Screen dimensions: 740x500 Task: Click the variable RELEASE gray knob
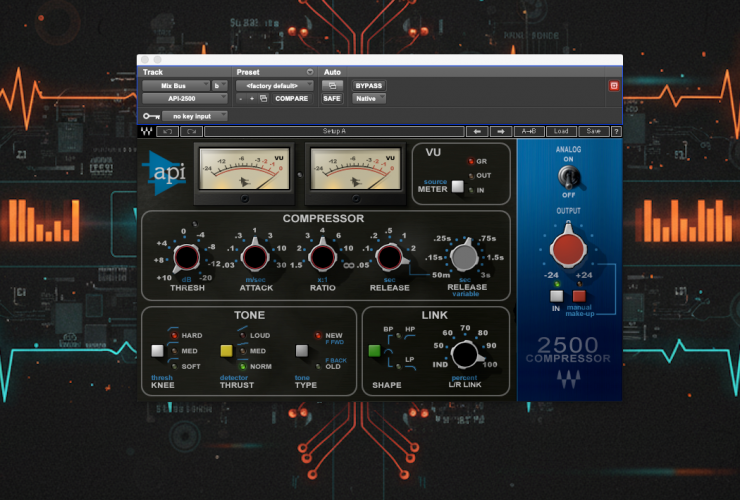(x=464, y=256)
